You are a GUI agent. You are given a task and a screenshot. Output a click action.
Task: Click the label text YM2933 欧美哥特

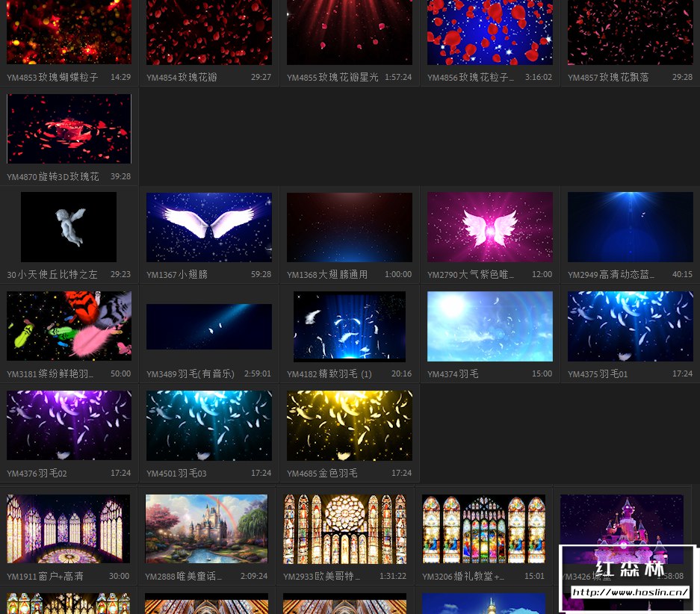(321, 576)
